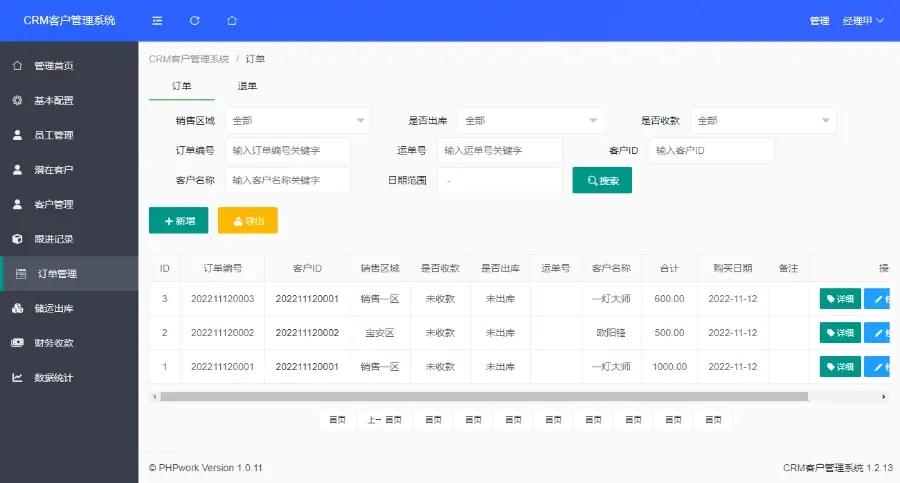Expand the 是否收款 dropdown
Viewport: 900px width, 483px height.
(x=763, y=121)
